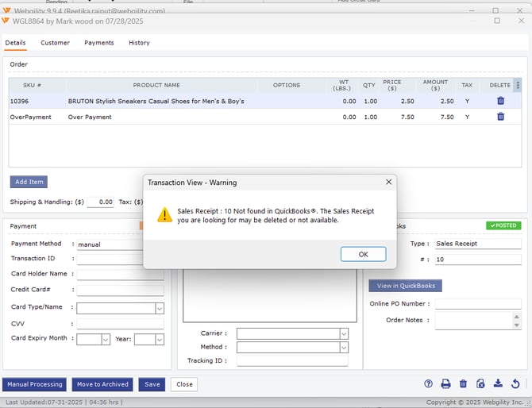Viewport: 532px width, 408px height.
Task: Delete the BRUTON sneakers line item
Action: (x=500, y=101)
